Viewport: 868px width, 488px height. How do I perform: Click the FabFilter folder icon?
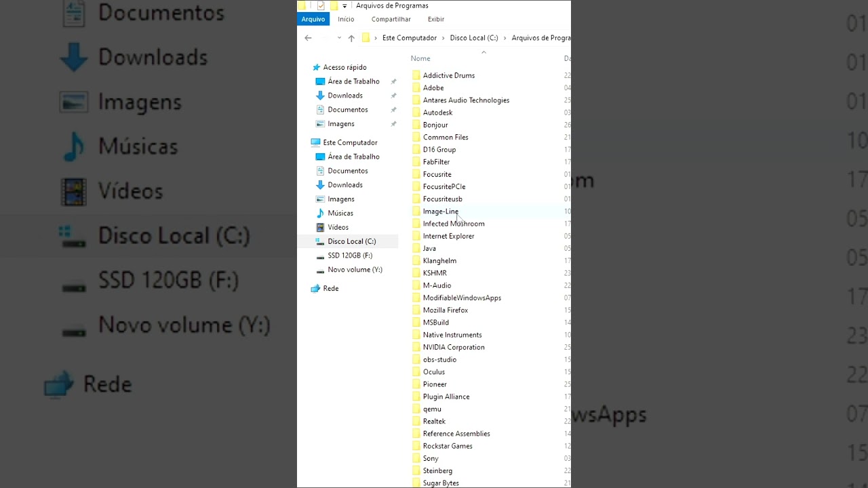coord(416,162)
